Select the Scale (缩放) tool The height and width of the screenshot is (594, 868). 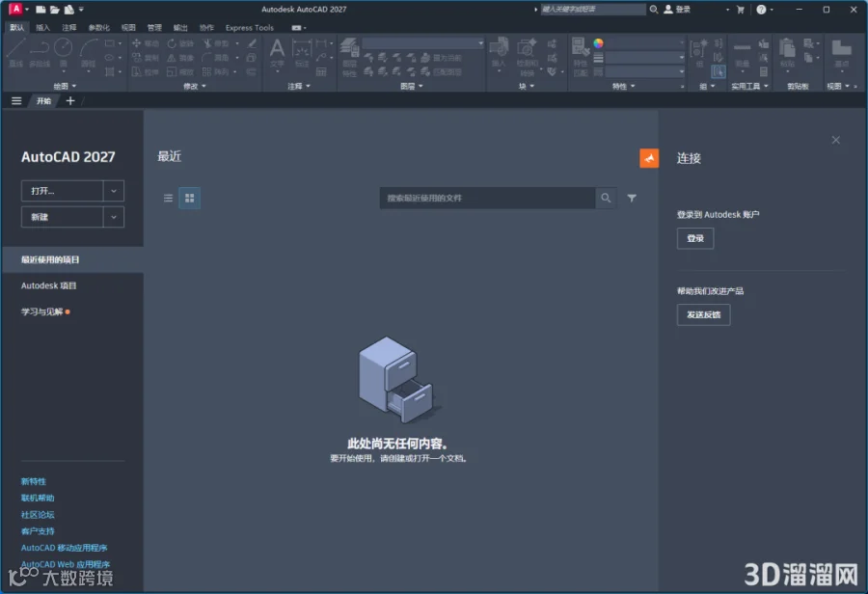(x=180, y=72)
